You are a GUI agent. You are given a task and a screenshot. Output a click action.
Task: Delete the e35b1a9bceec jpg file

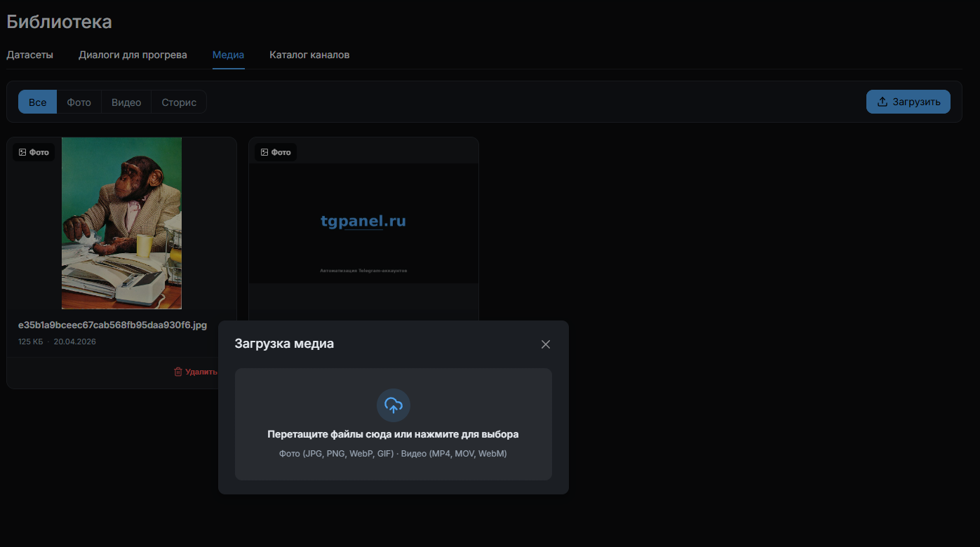click(196, 372)
